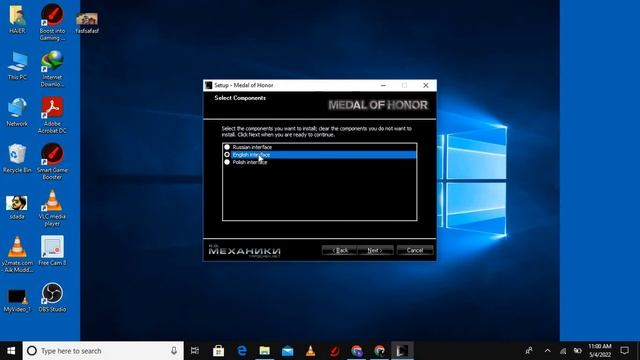
Task: Select the Russian interface radio button
Action: 227,147
